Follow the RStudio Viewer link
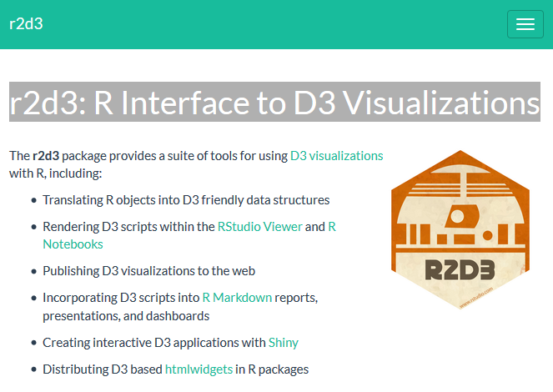This screenshot has height=392, width=553. point(260,227)
